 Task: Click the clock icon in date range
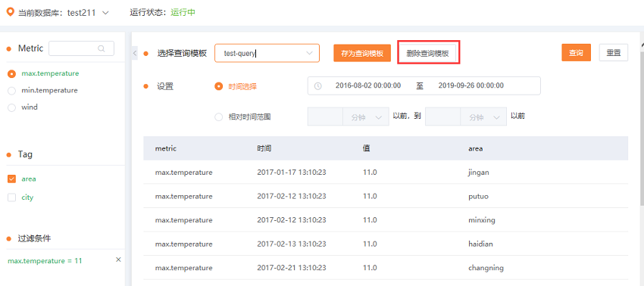tap(318, 85)
